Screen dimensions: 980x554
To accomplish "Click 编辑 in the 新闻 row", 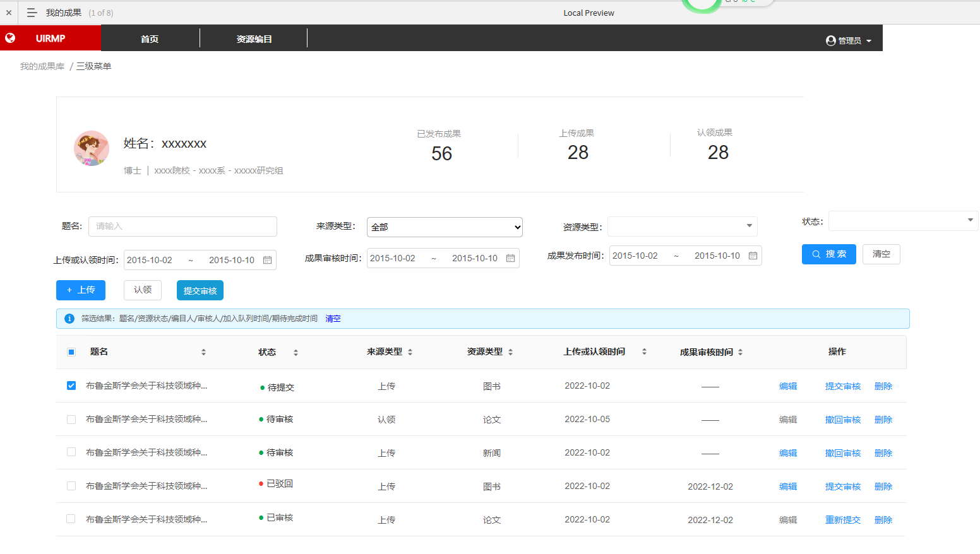I will [x=788, y=453].
